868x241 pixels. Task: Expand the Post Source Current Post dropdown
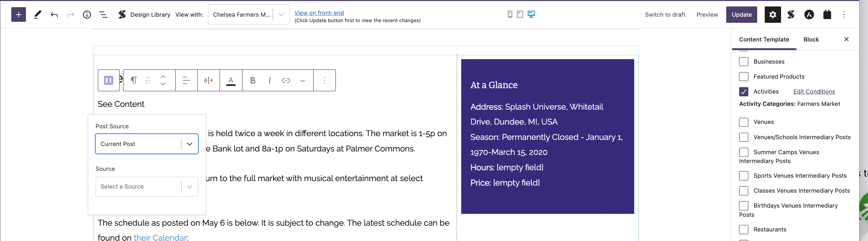click(x=147, y=144)
